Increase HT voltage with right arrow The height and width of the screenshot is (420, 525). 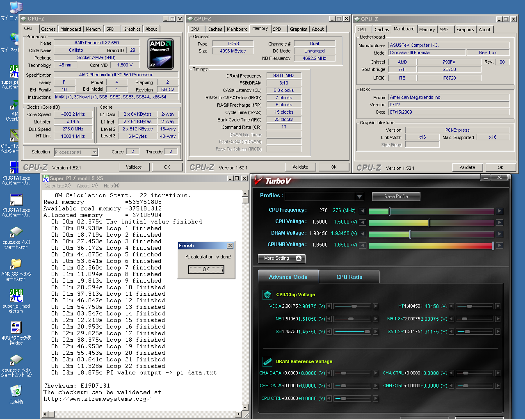pyautogui.click(x=498, y=306)
